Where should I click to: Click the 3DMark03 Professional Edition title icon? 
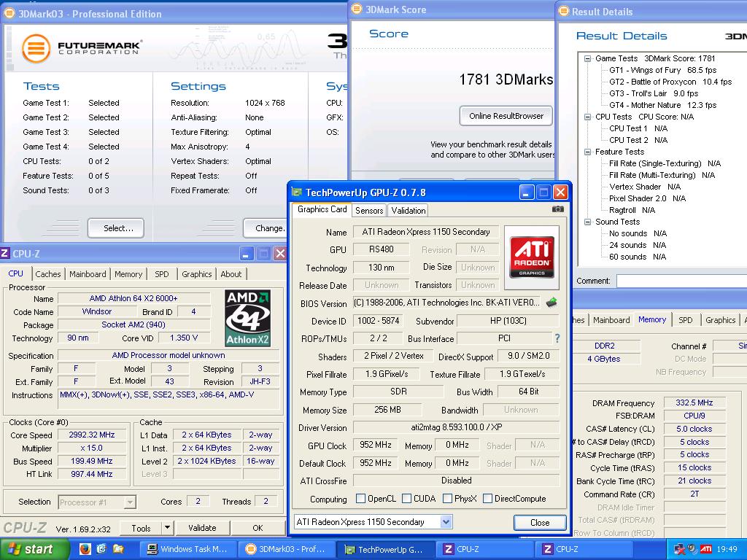pos(9,13)
